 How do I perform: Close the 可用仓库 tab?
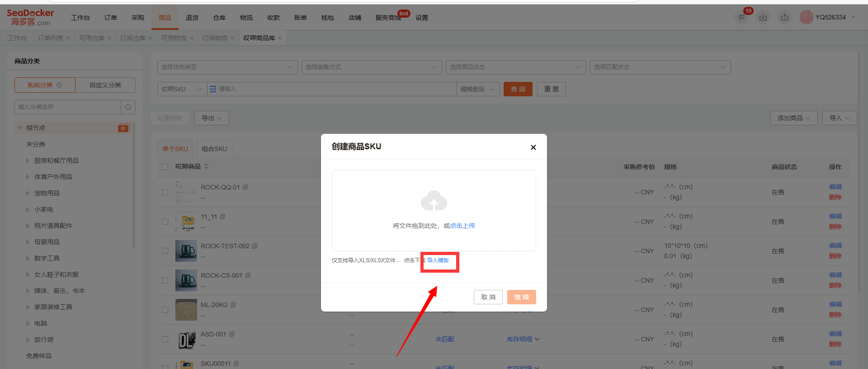tap(109, 38)
